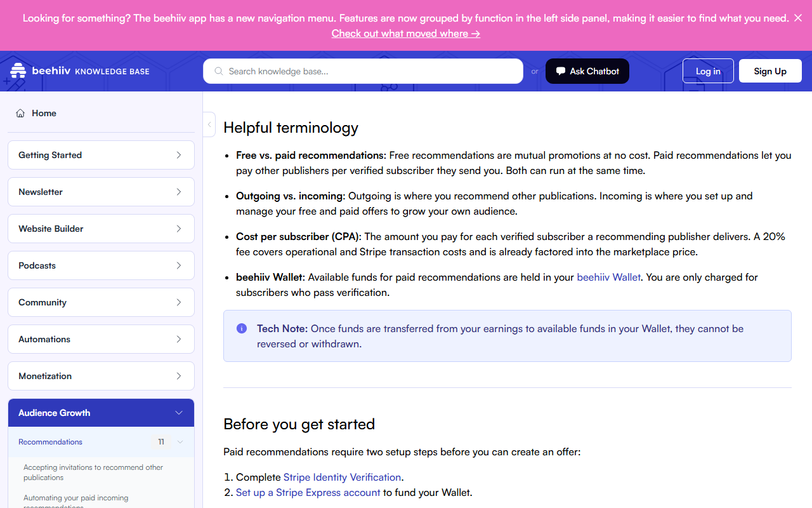Focus the Search knowledge base field
The height and width of the screenshot is (508, 812).
[363, 71]
